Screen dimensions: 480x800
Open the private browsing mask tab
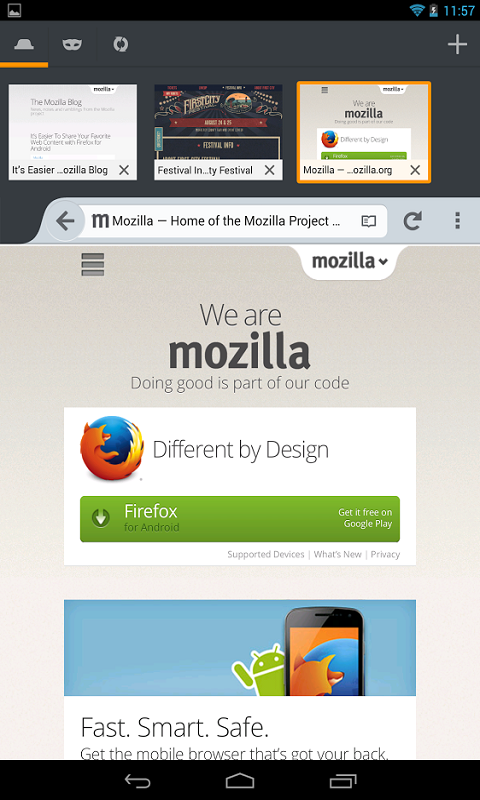click(x=72, y=44)
